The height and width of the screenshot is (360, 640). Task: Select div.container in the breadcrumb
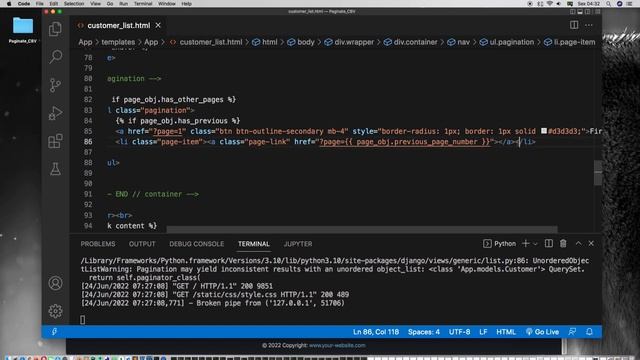(415, 42)
